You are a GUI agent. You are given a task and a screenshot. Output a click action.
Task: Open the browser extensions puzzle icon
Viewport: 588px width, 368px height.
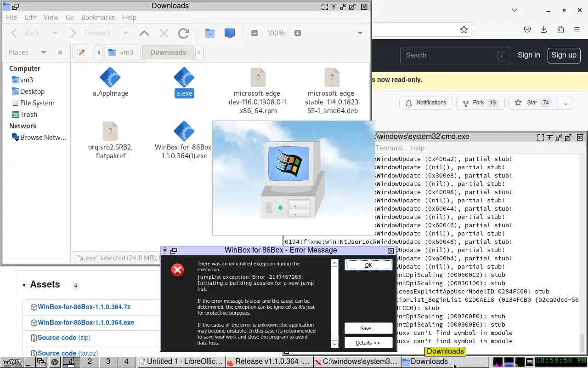tap(560, 29)
